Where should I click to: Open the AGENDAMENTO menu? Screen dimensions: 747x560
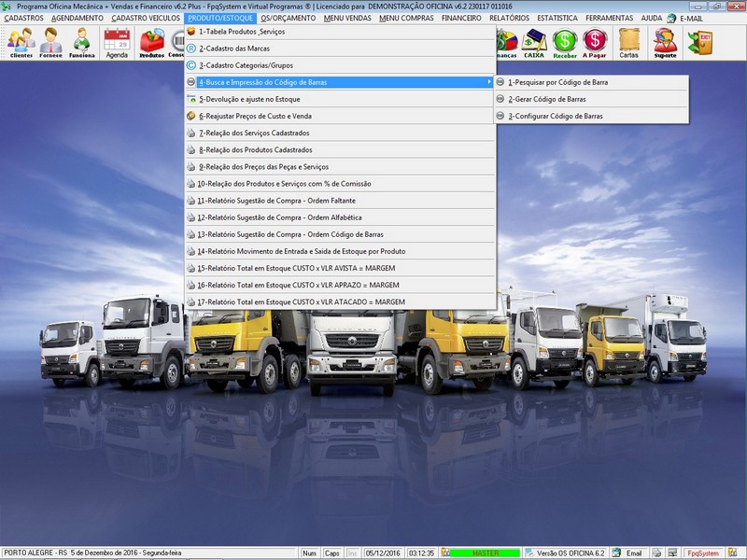78,18
